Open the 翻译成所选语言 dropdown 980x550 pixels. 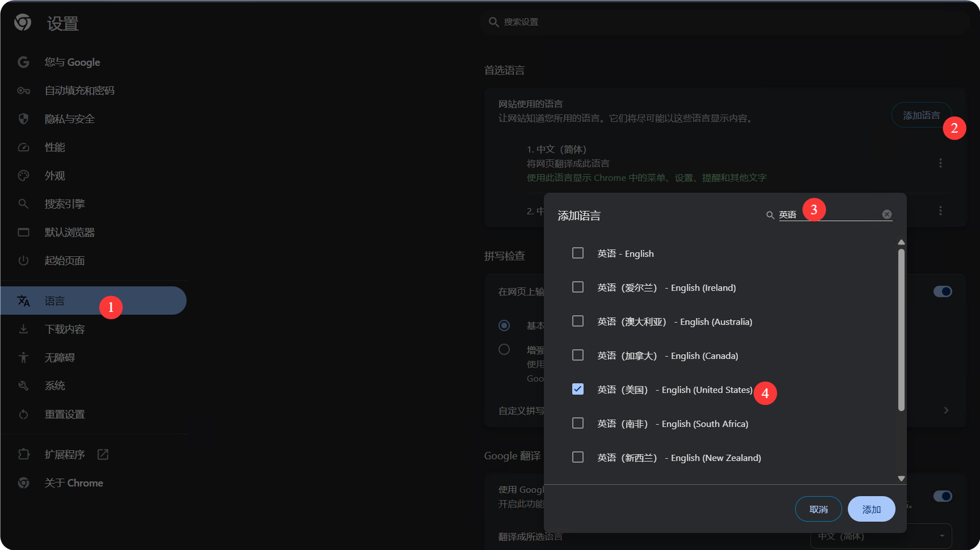pyautogui.click(x=881, y=536)
